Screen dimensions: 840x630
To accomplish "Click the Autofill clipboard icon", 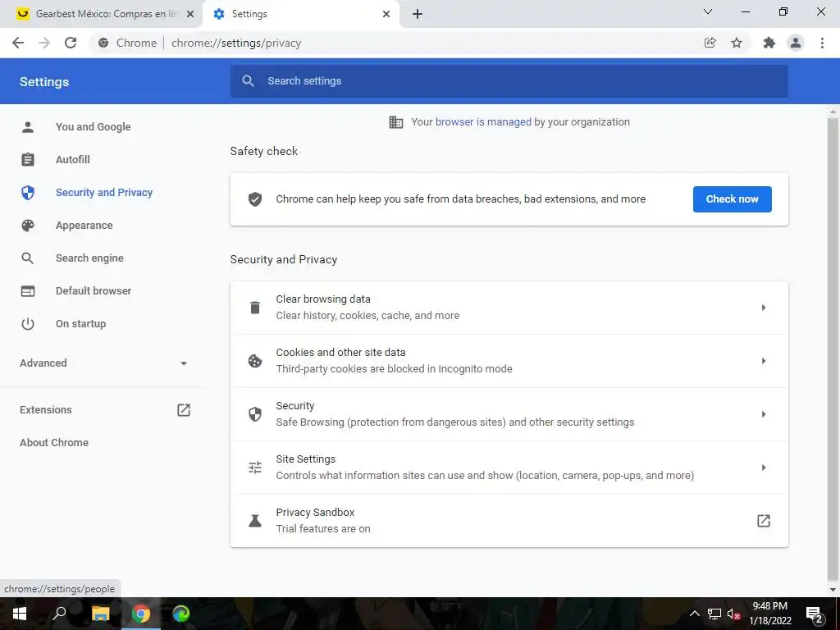I will [28, 160].
